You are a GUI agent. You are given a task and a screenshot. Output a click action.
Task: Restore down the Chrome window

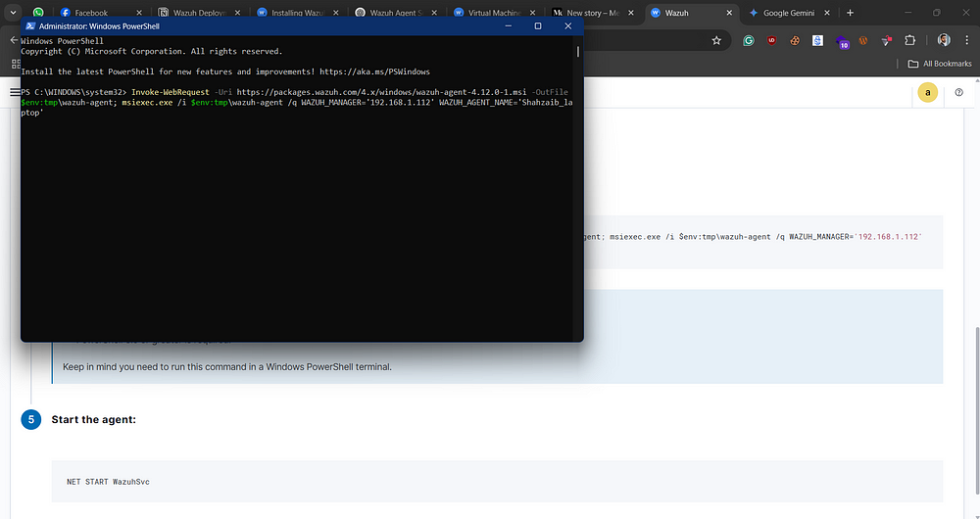(936, 13)
